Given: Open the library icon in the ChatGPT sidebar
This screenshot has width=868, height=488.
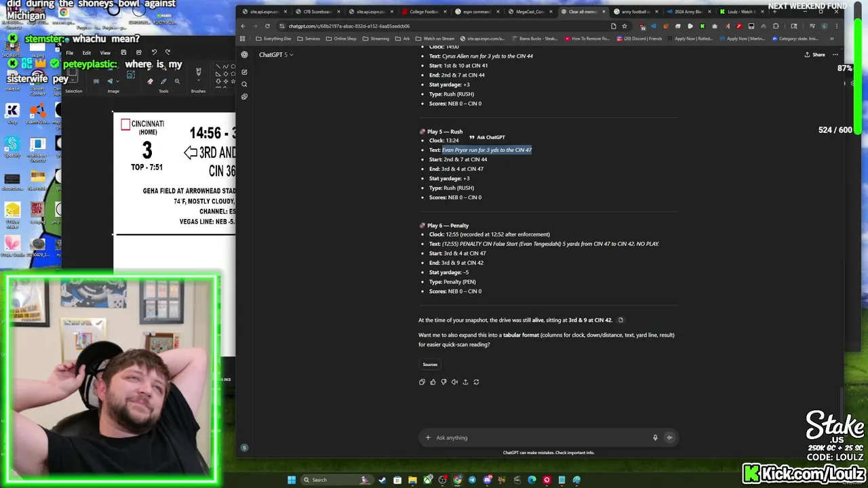Looking at the screenshot, I should (244, 96).
